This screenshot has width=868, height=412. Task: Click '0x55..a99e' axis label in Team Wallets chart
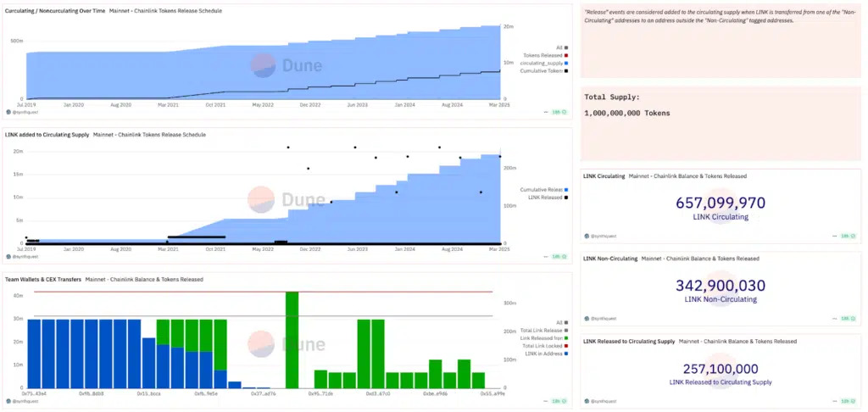point(492,393)
